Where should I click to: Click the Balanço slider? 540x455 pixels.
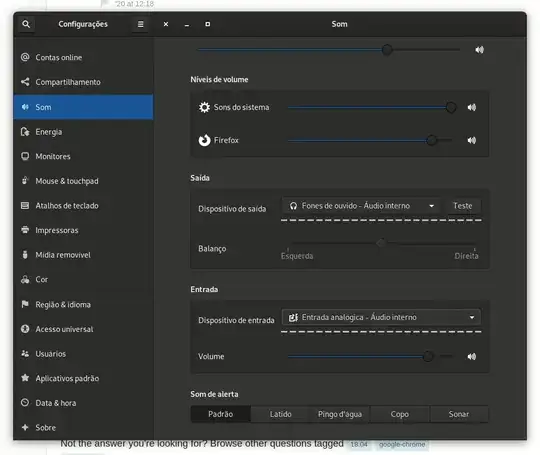click(x=381, y=243)
